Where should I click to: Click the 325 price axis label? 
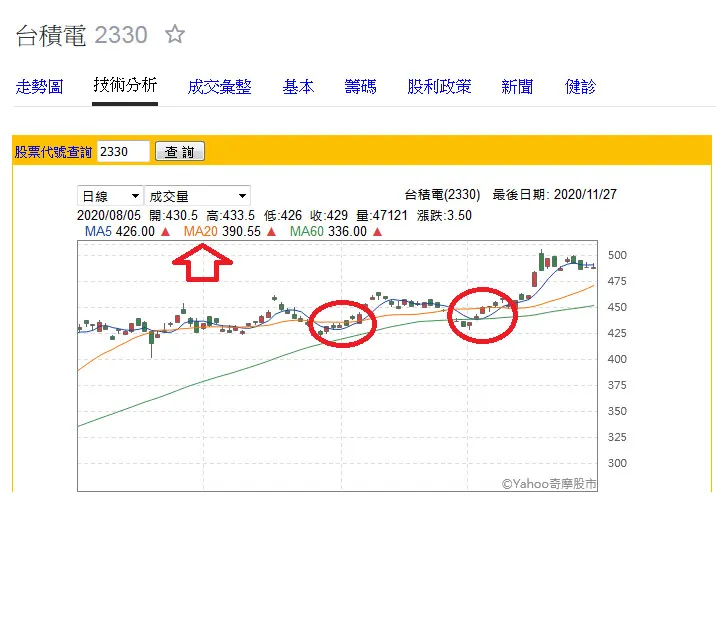point(617,437)
